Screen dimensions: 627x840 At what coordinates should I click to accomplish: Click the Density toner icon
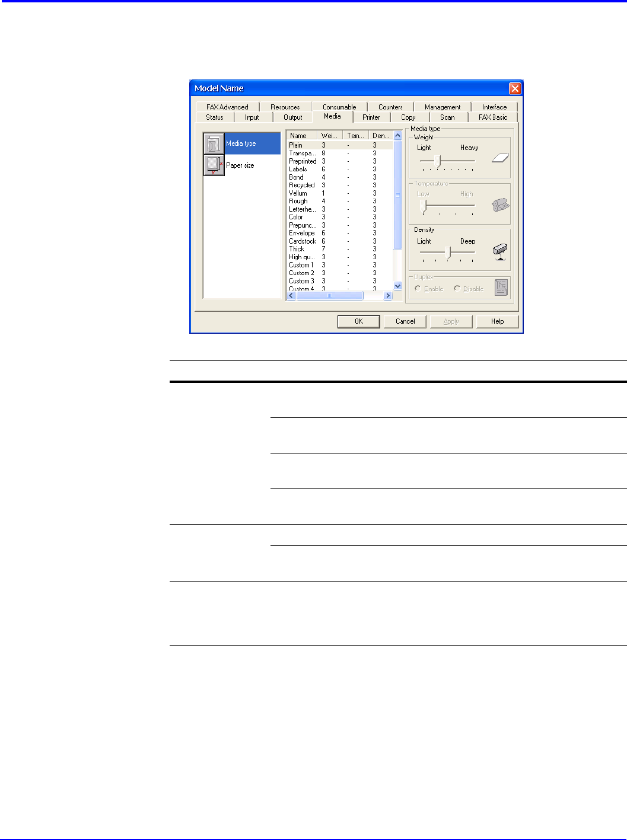pyautogui.click(x=500, y=252)
